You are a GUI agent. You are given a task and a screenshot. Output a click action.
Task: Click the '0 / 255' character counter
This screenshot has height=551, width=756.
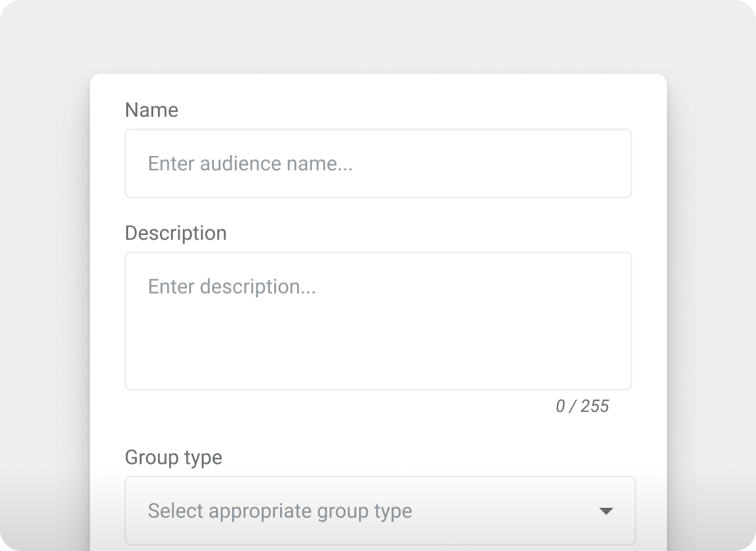pos(582,406)
